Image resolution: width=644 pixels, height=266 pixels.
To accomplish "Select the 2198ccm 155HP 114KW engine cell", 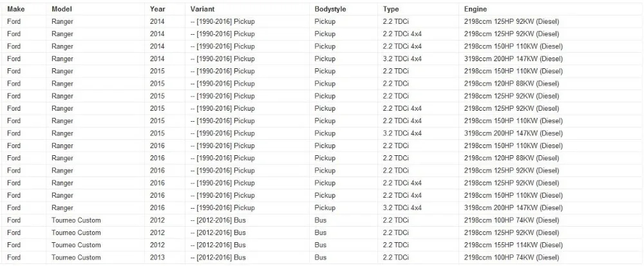I will click(551, 245).
